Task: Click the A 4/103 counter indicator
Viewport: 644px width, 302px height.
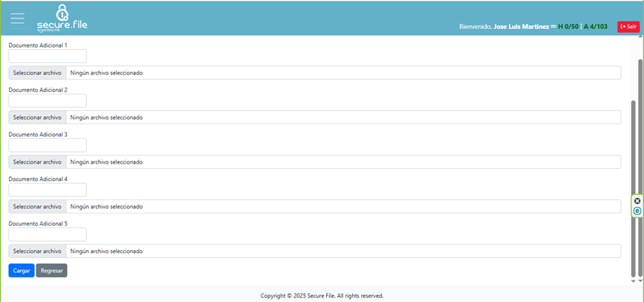Action: coord(596,27)
